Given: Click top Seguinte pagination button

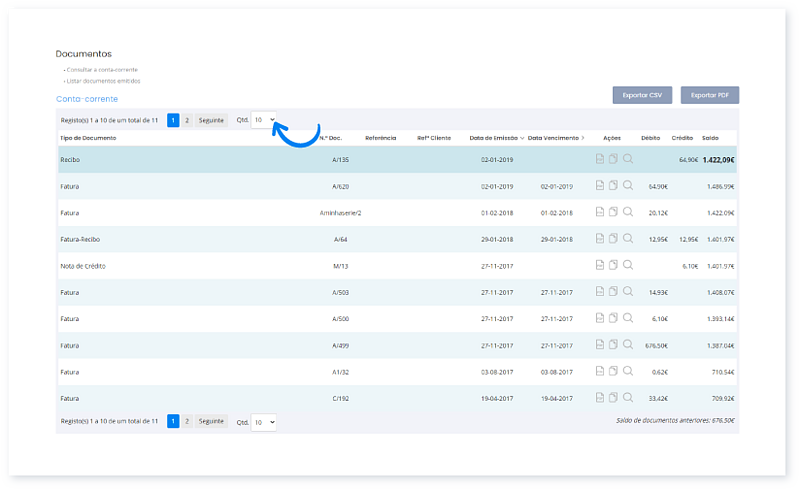Looking at the screenshot, I should (211, 120).
